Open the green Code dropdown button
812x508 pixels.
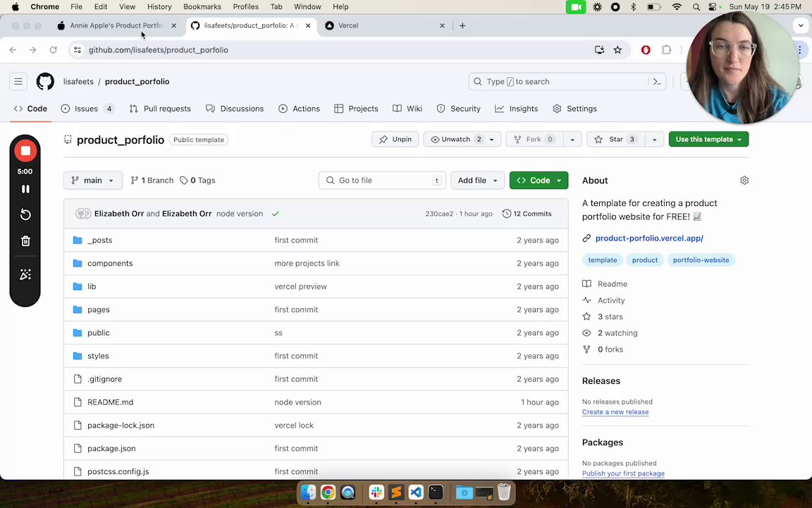(x=539, y=181)
